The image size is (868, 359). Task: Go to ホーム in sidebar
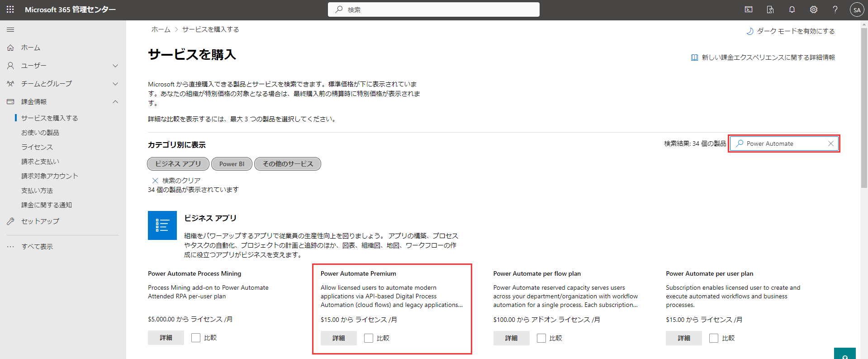click(x=31, y=48)
